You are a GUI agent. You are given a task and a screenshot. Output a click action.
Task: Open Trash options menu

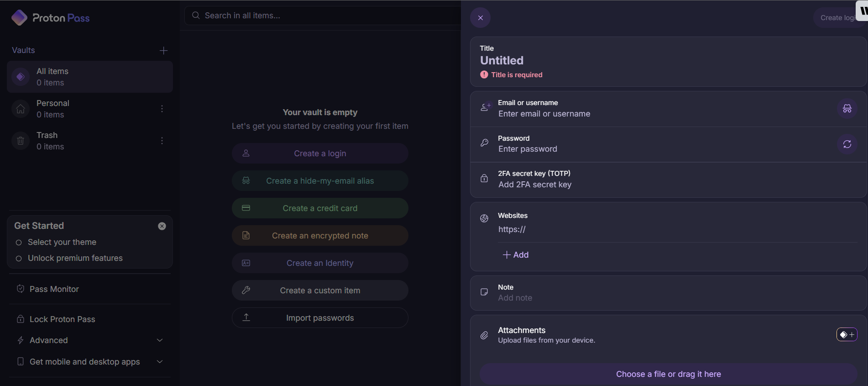(162, 141)
